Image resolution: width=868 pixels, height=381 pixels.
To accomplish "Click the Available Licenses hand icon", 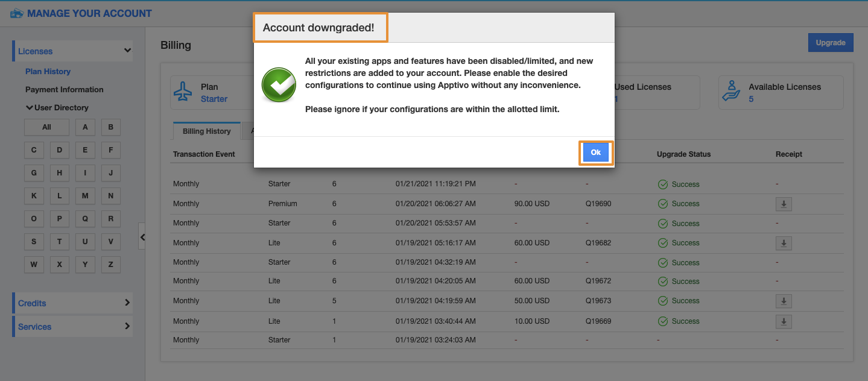I will point(732,92).
